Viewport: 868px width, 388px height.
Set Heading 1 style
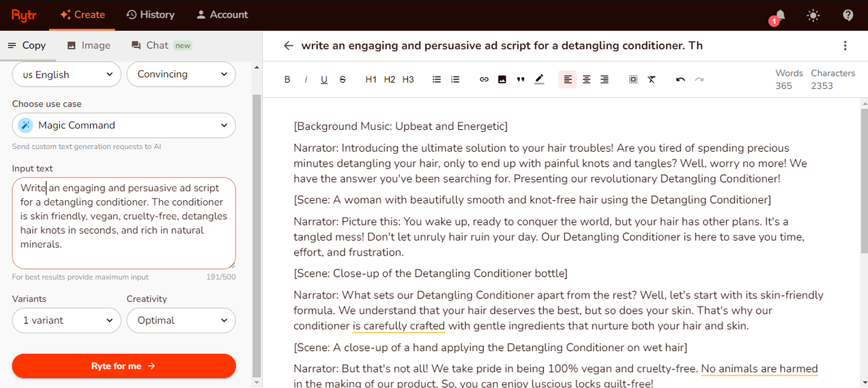(x=371, y=79)
